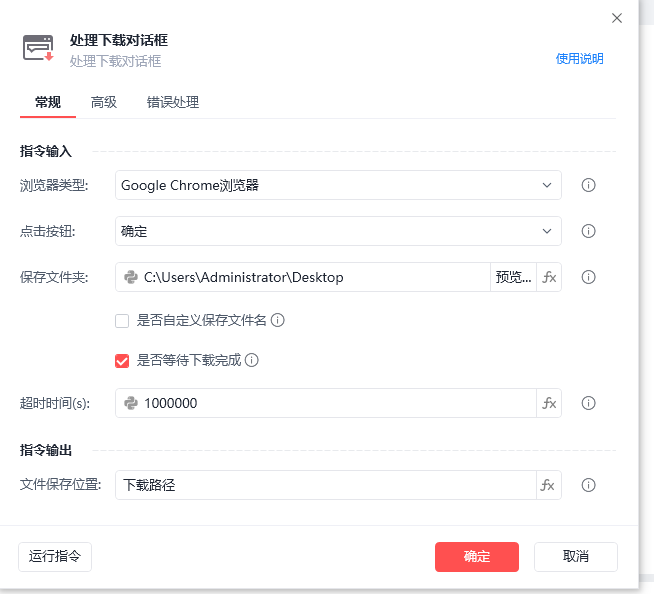Click fx expression icon in 超时时间 field
Image resolution: width=654 pixels, height=594 pixels.
tap(549, 403)
